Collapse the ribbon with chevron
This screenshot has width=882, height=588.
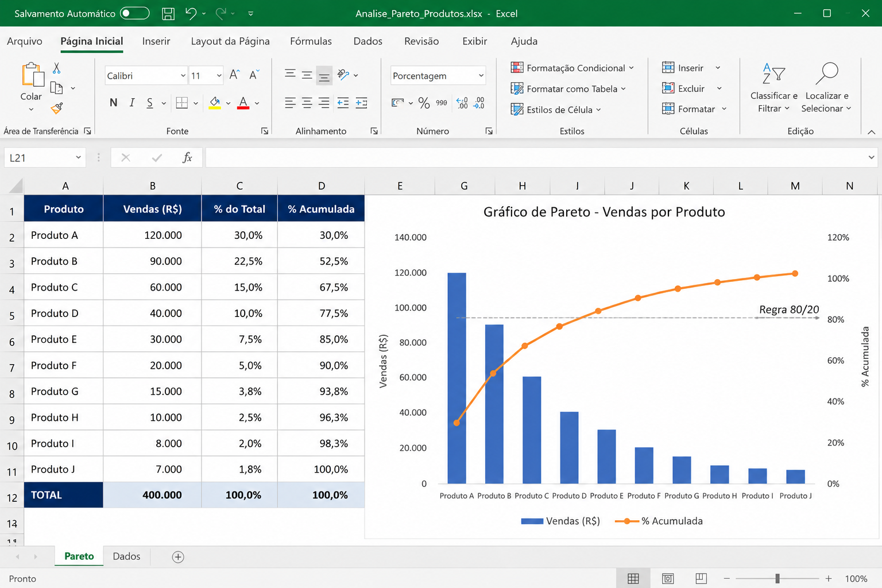click(871, 132)
